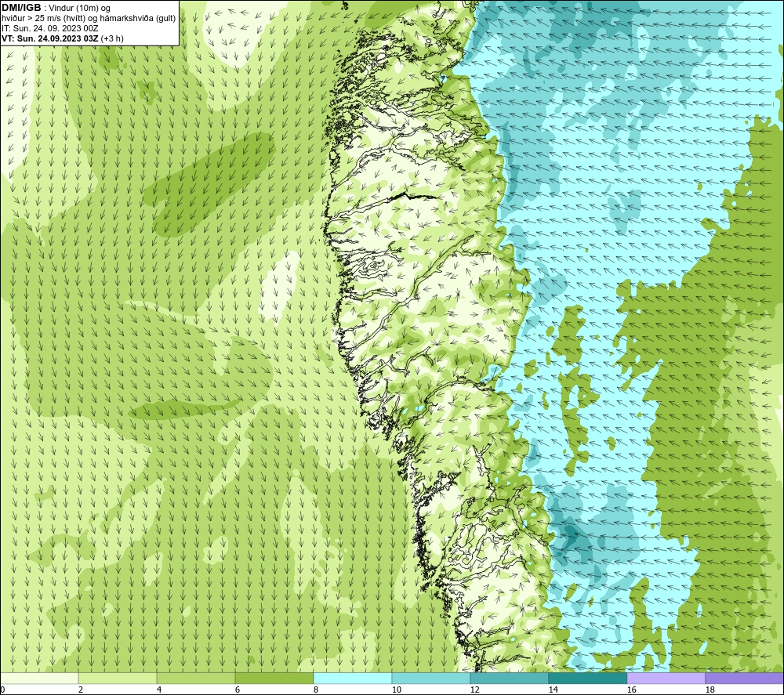The height and width of the screenshot is (695, 784).
Task: Click the scale label '14'
Action: [x=553, y=690]
